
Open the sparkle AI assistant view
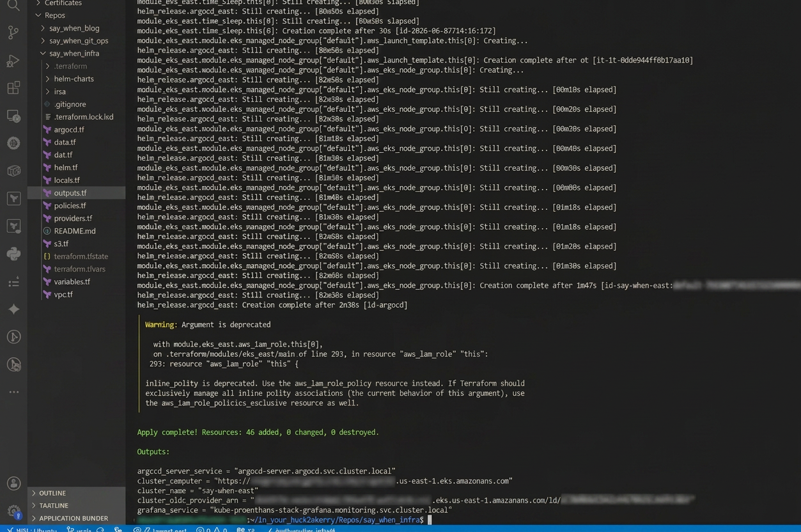[13, 309]
